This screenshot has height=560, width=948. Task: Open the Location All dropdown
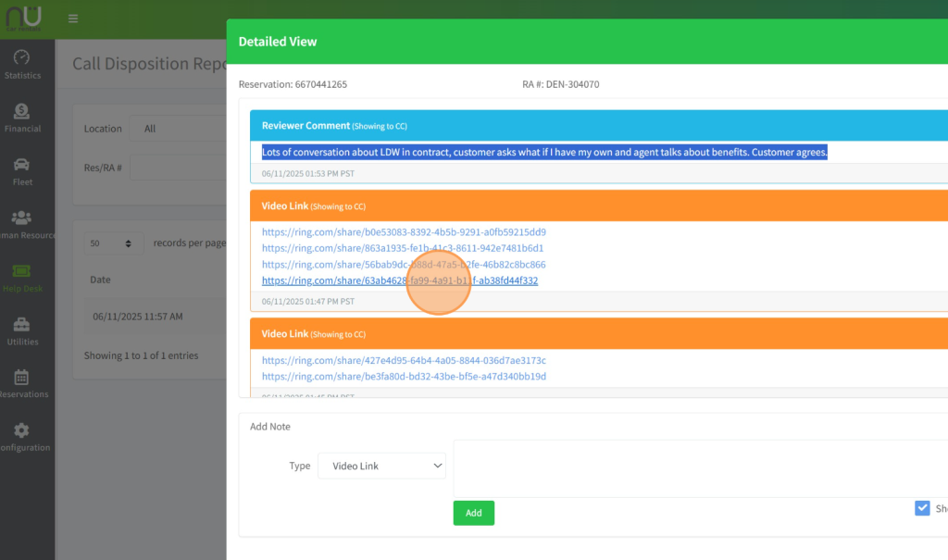(181, 129)
